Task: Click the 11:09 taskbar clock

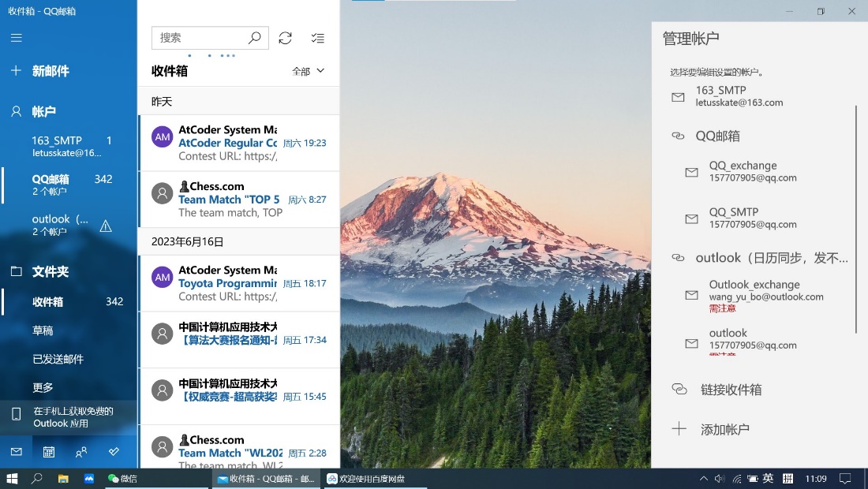Action: pos(816,479)
